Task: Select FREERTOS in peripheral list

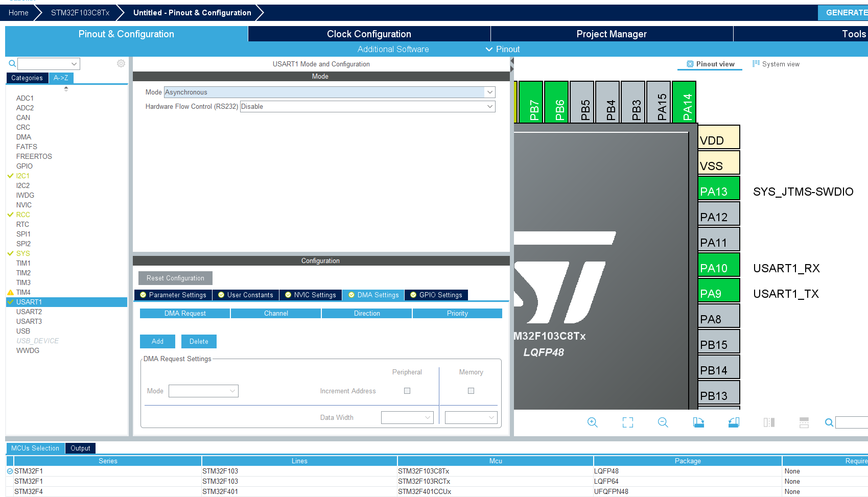Action: pos(34,156)
